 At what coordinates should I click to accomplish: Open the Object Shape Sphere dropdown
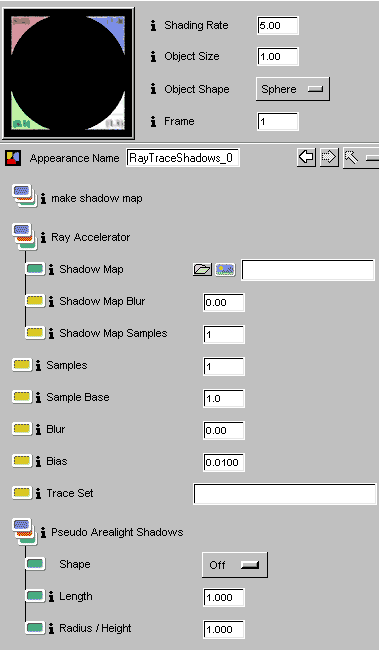click(293, 89)
